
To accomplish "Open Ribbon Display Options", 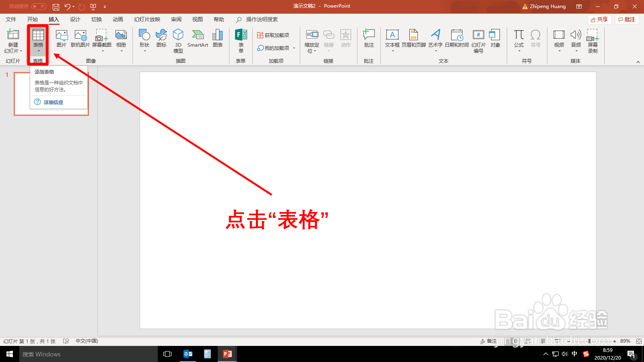I will click(579, 6).
